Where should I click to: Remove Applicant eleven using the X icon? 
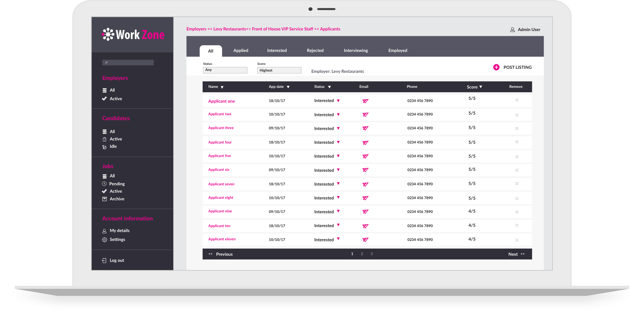[x=517, y=240]
